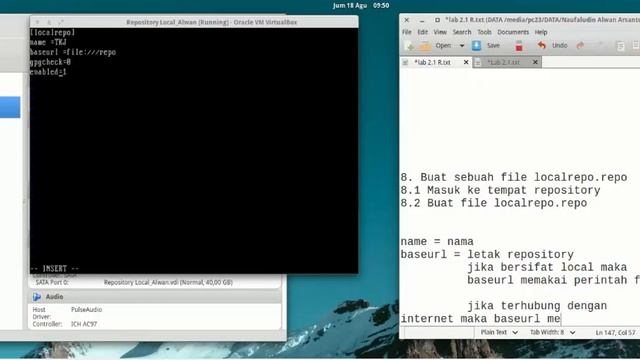640x360 pixels.
Task: Minimize the text editor window
Action: click(x=422, y=20)
